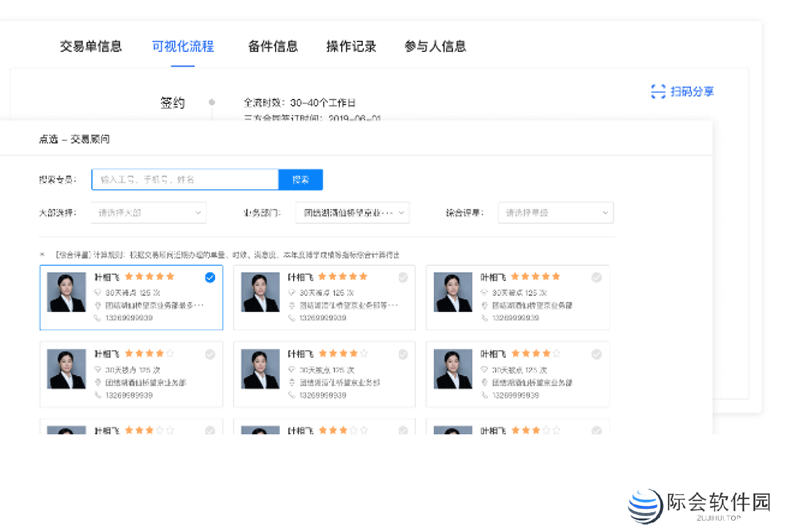
Task: Uncheck the selected first advisor card checkmark
Action: (210, 278)
